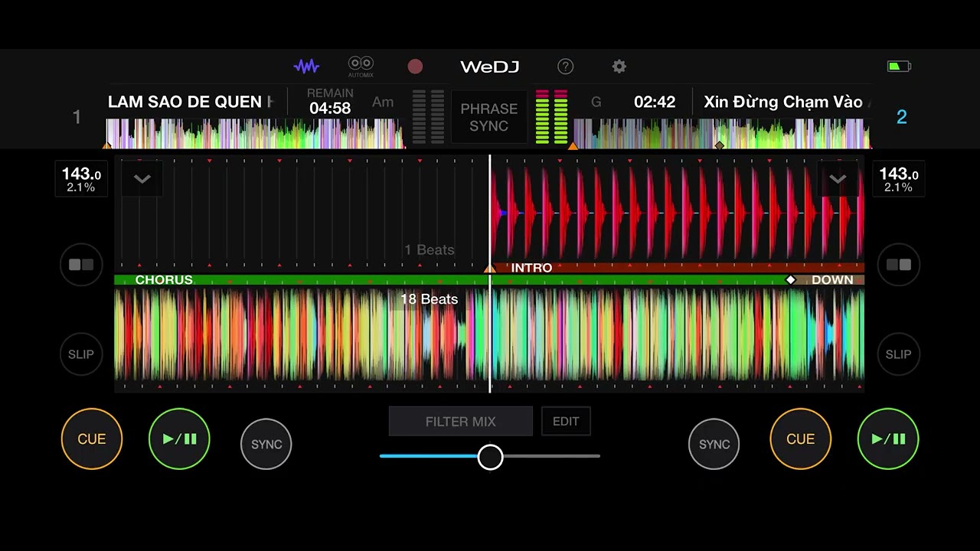This screenshot has width=980, height=551.
Task: Select the FILTER MIX button
Action: [x=461, y=422]
